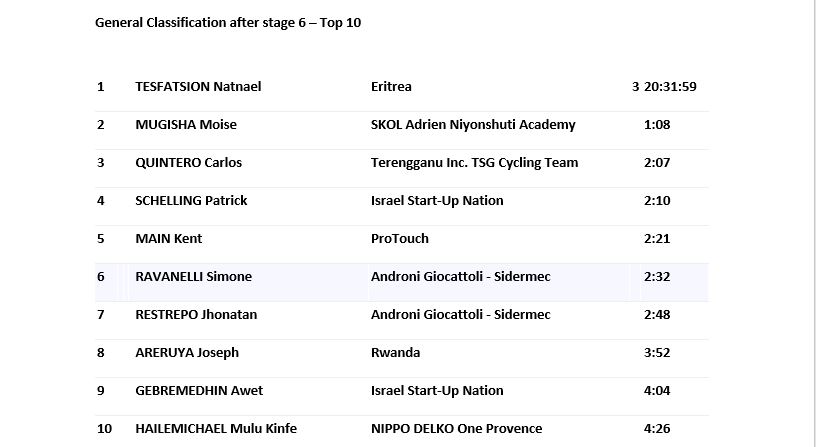Click Terengganu Inc. TSG Cycling Team
The width and height of the screenshot is (816, 447).
click(x=474, y=163)
